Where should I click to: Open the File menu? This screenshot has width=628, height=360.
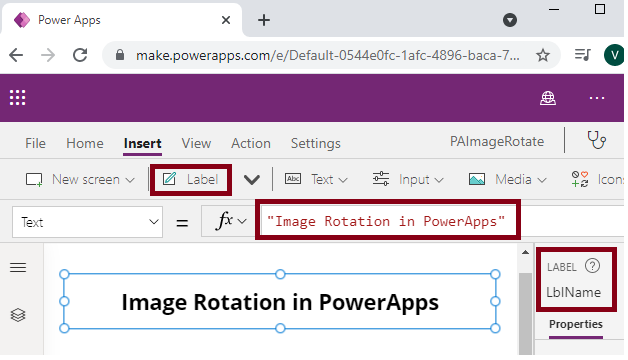point(35,143)
